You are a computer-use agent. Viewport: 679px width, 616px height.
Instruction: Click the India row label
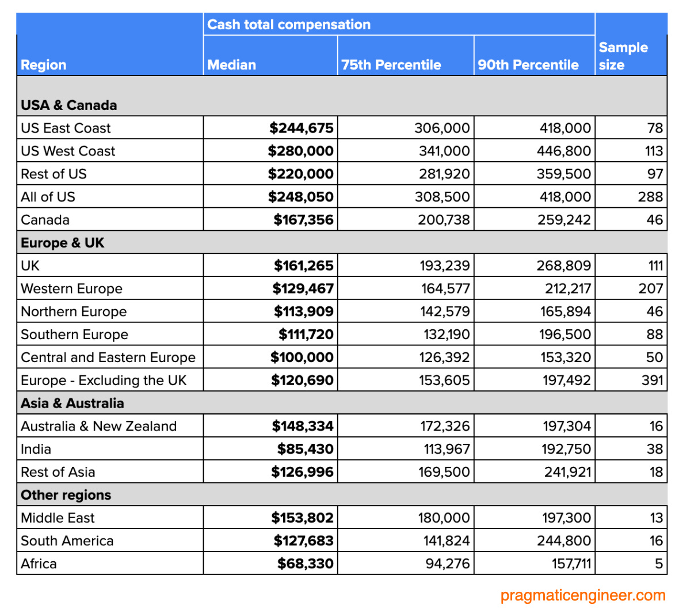(35, 449)
